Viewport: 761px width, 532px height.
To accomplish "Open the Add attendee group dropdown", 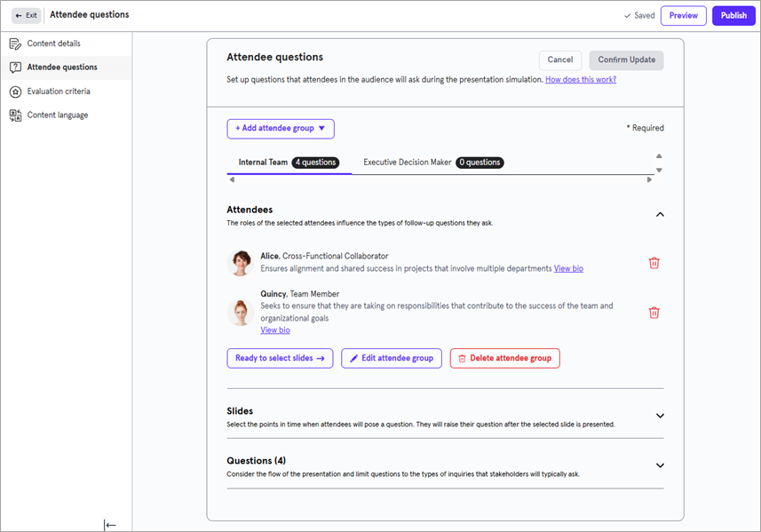I will point(281,129).
